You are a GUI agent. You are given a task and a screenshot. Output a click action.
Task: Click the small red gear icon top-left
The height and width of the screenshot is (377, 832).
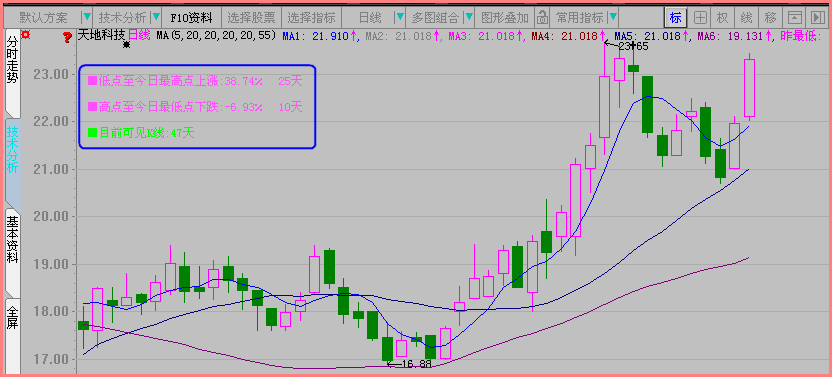24,35
